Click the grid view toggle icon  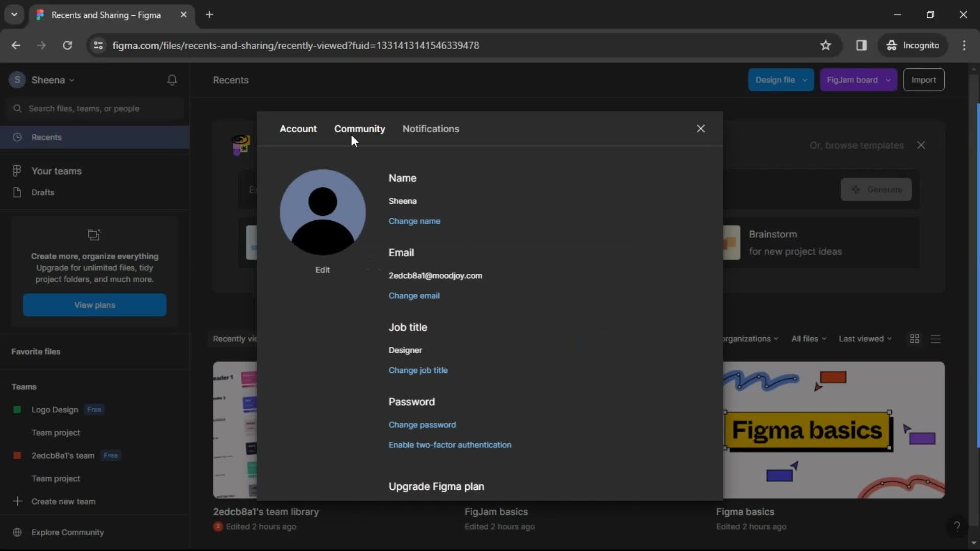coord(915,338)
